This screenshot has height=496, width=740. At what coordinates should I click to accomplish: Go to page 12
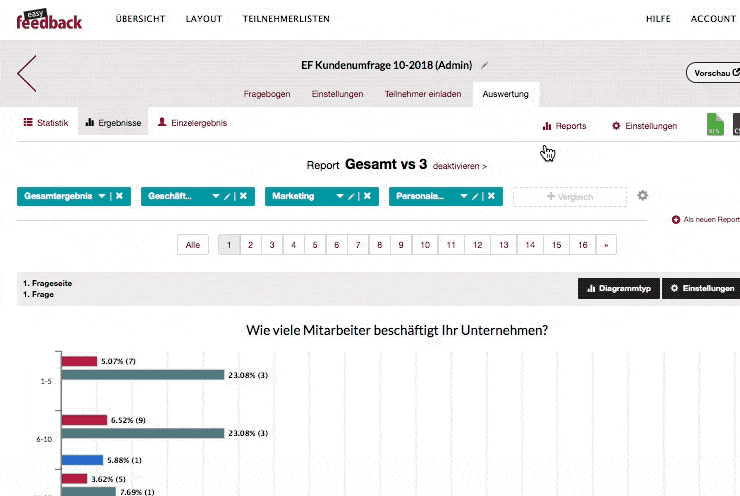tap(478, 245)
